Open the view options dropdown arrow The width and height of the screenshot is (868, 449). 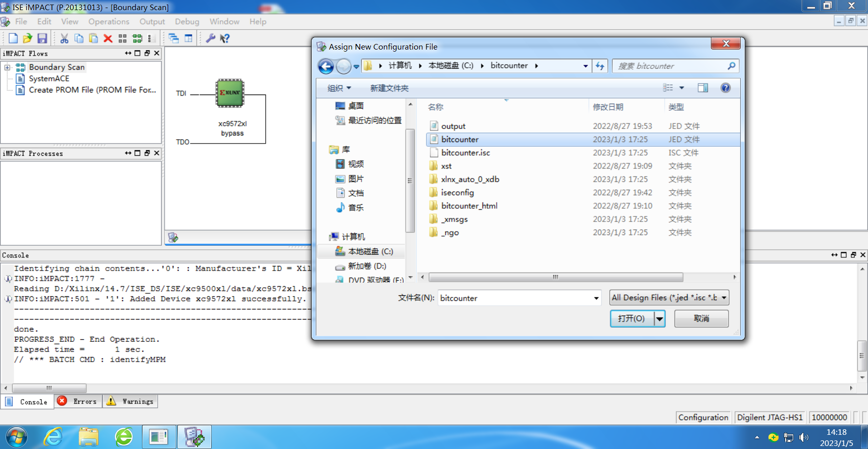tap(682, 88)
